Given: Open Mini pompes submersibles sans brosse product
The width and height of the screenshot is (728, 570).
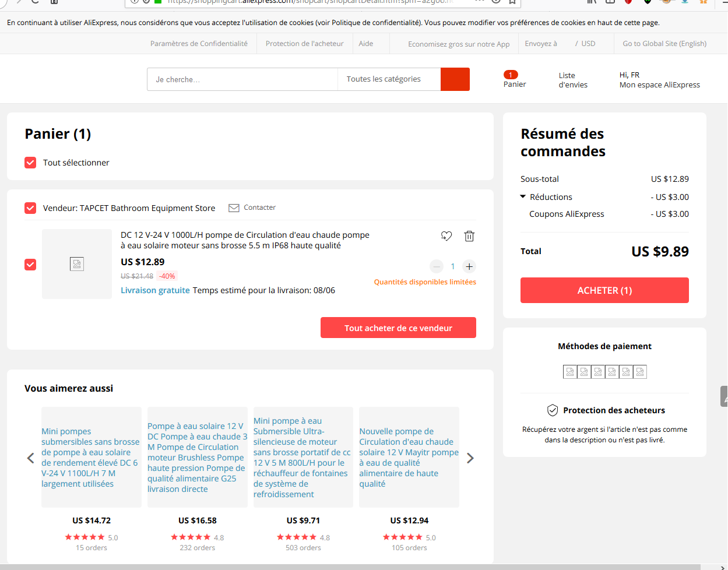Looking at the screenshot, I should pyautogui.click(x=91, y=458).
